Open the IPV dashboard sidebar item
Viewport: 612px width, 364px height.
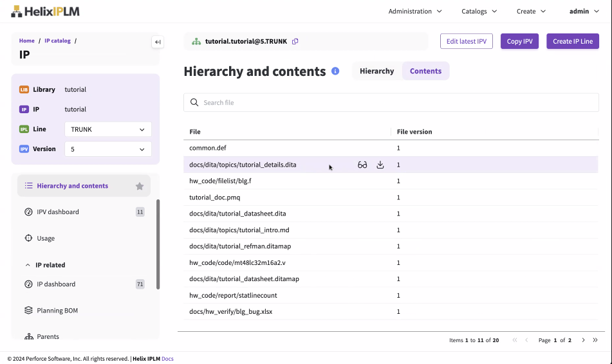tap(58, 212)
